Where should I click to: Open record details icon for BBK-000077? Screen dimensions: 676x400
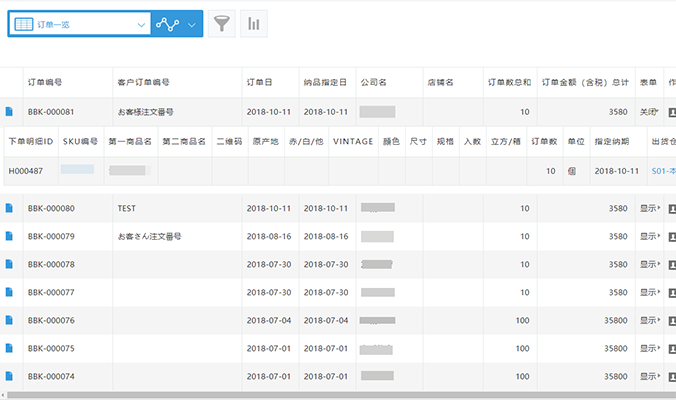[x=9, y=292]
